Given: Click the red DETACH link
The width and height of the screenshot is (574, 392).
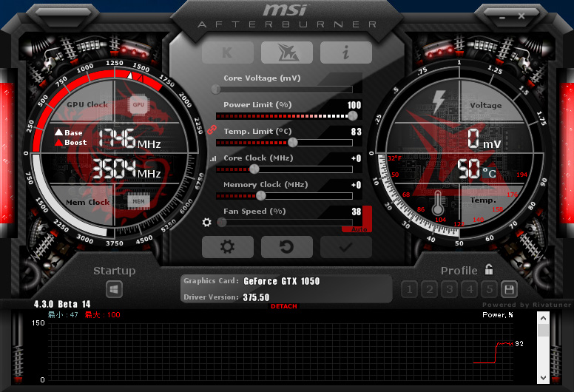Looking at the screenshot, I should pos(284,306).
